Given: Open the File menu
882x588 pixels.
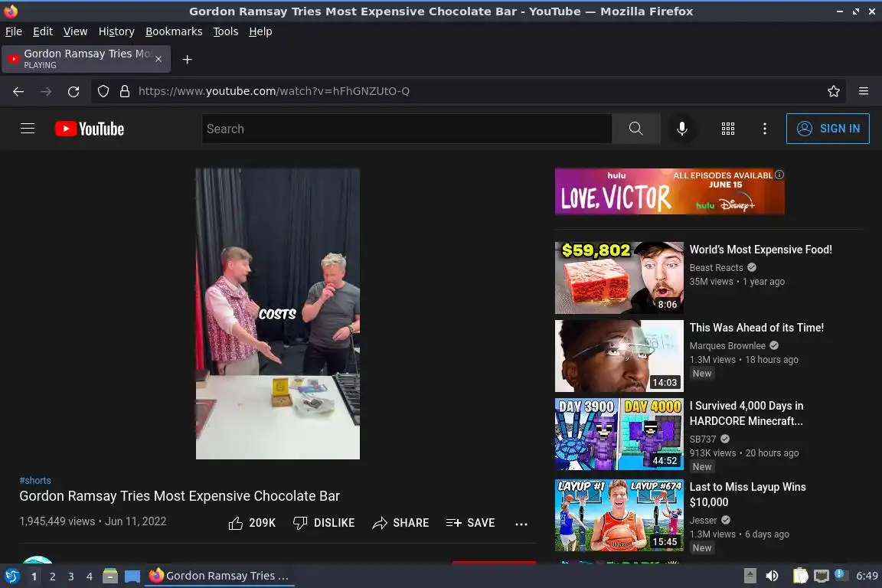Looking at the screenshot, I should click(x=14, y=31).
